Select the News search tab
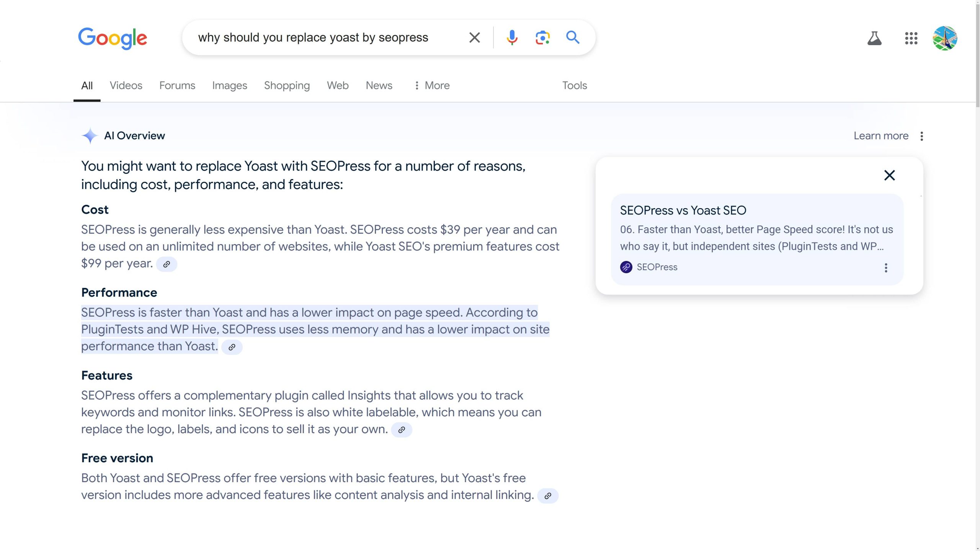The width and height of the screenshot is (980, 551). (378, 85)
